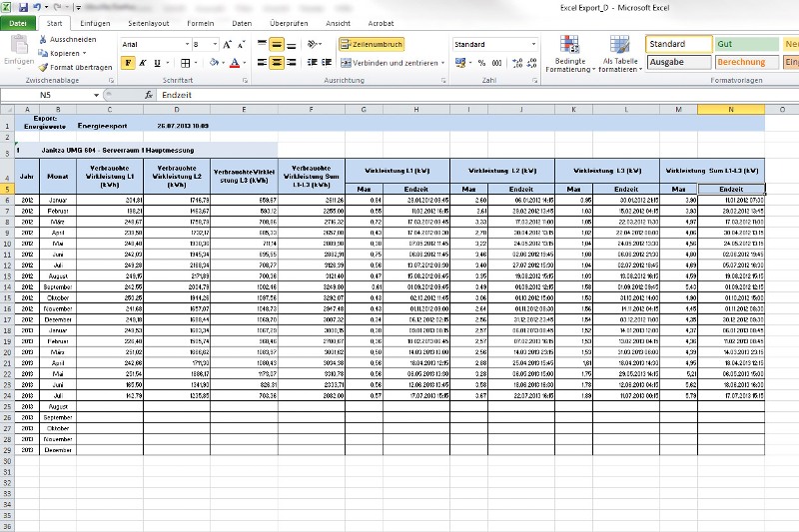The image size is (799, 532).
Task: Add a decimal place
Action: pos(517,63)
